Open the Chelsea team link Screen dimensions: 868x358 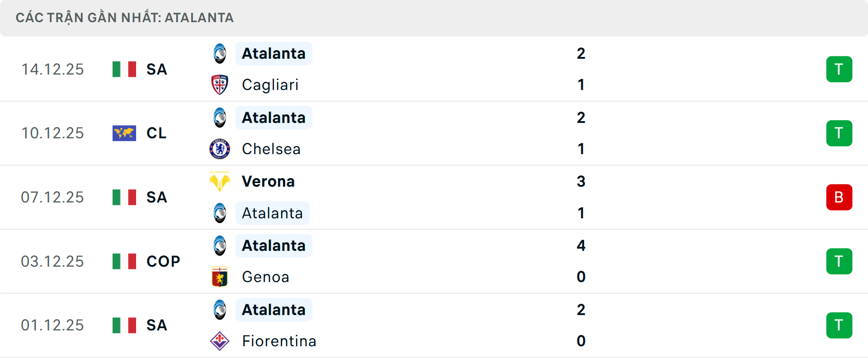click(x=271, y=149)
